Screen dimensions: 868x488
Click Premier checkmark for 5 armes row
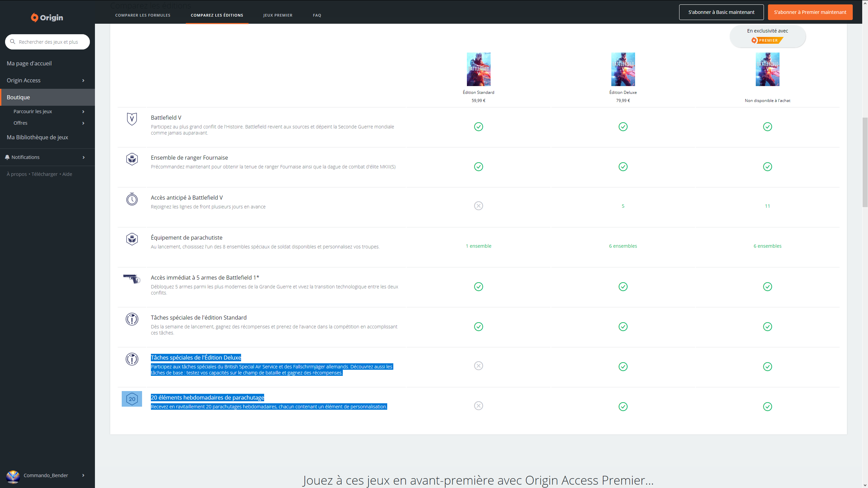(x=767, y=287)
